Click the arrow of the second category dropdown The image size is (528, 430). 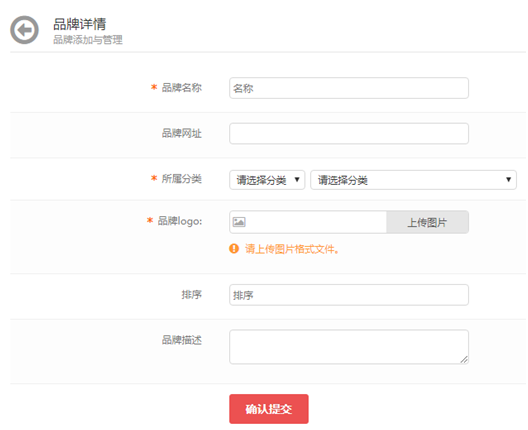[508, 180]
